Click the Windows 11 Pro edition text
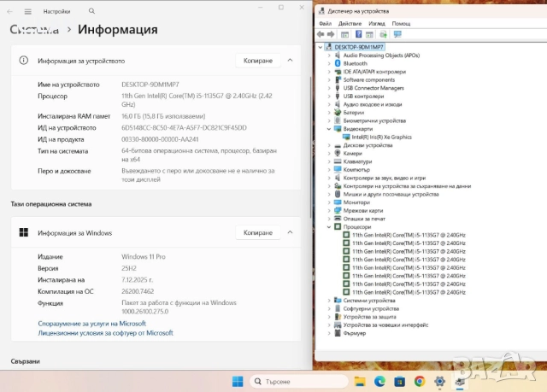 coord(144,257)
